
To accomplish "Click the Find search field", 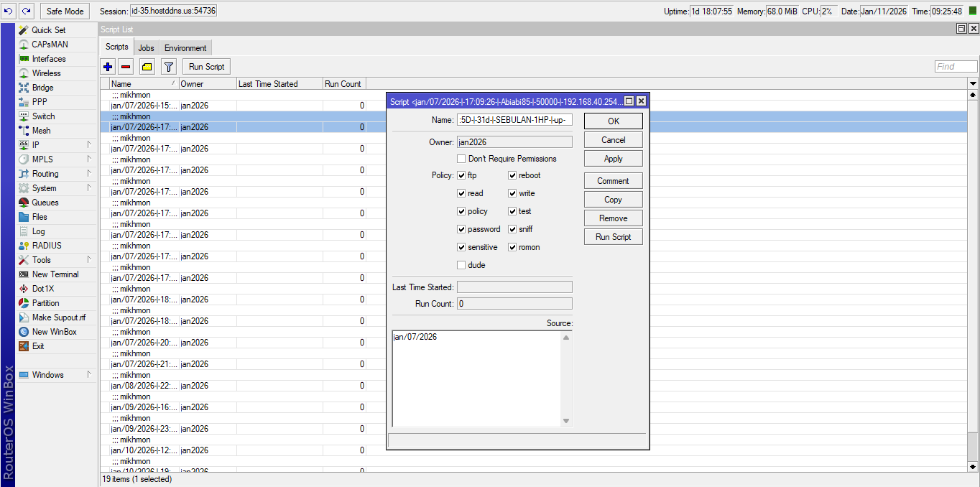I will (x=956, y=67).
